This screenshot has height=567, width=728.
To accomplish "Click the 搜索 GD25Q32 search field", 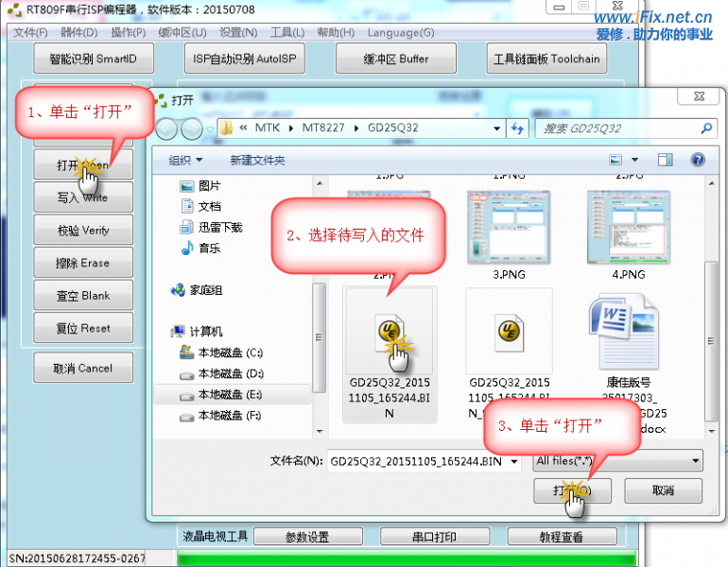I will tap(619, 129).
